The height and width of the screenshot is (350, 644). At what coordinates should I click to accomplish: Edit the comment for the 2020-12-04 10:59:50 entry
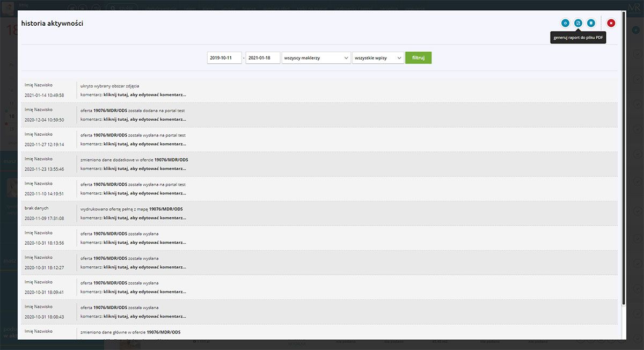(x=145, y=119)
